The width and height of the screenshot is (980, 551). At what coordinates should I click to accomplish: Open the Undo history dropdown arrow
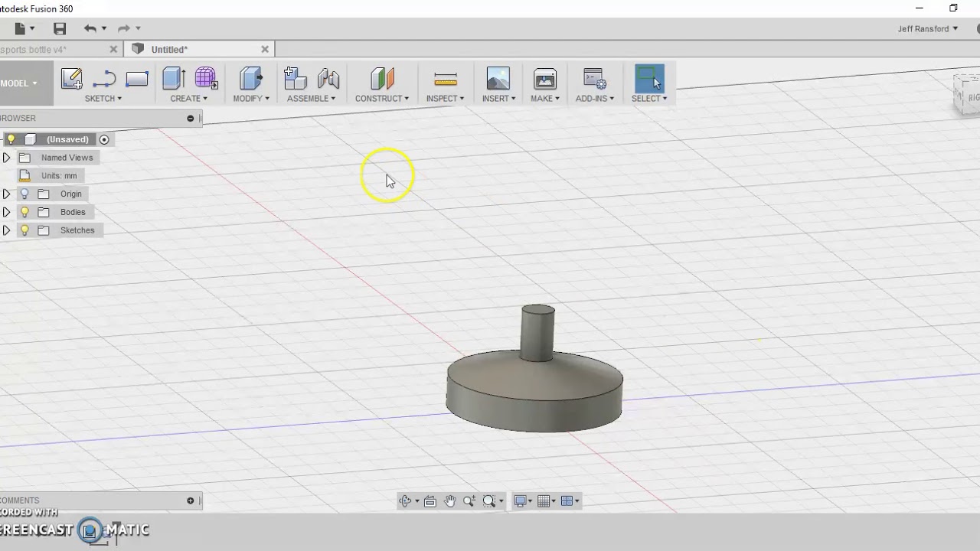coord(104,28)
